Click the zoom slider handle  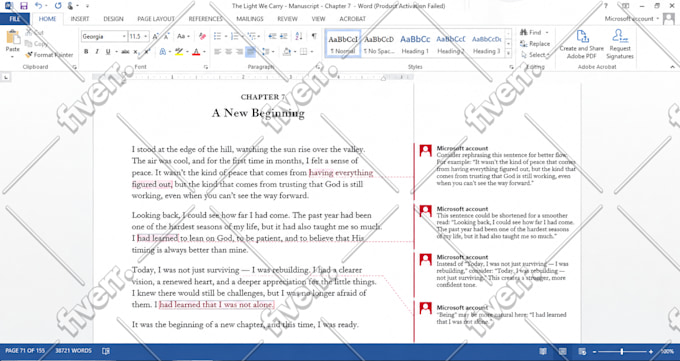(622, 351)
